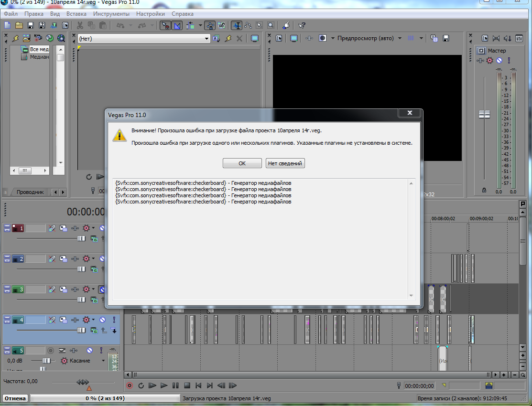Image resolution: width=532 pixels, height=406 pixels.
Task: Click the external monitor icon in Trimmer panel
Action: pos(255,38)
